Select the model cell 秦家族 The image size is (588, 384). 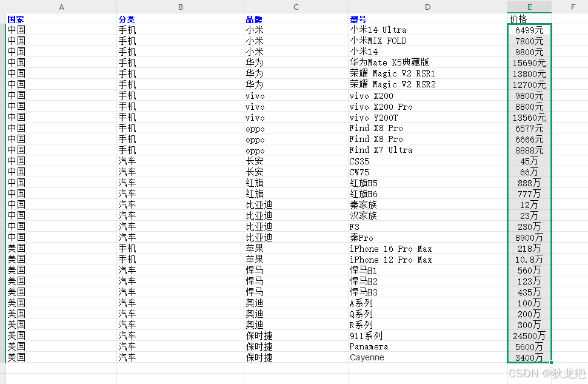tap(427, 204)
